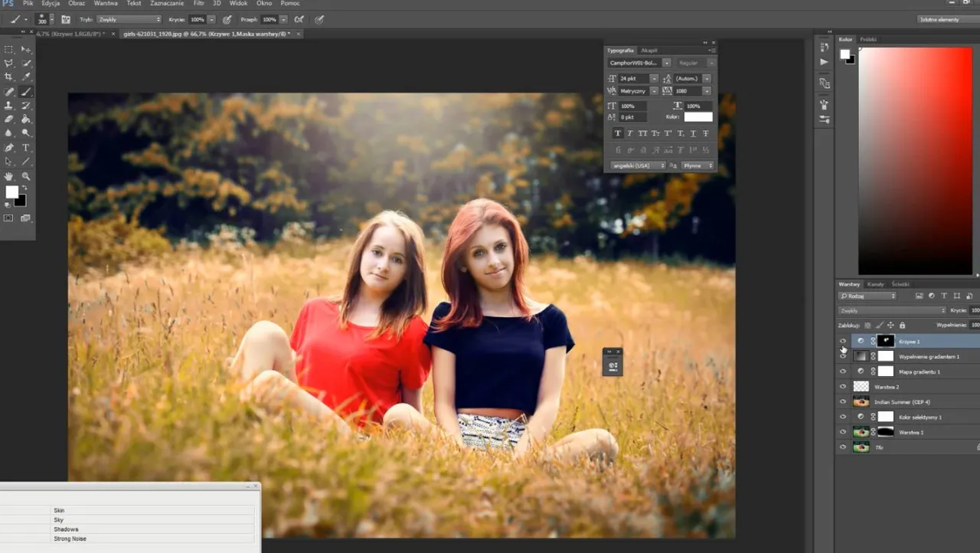Image resolution: width=980 pixels, height=553 pixels.
Task: Hide the Krzywe 1 layer
Action: coord(843,341)
